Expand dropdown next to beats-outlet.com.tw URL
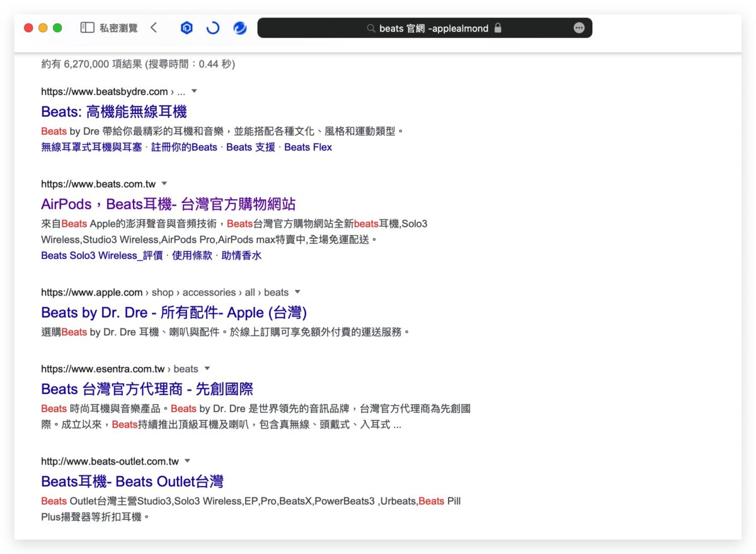756x554 pixels. 187,461
